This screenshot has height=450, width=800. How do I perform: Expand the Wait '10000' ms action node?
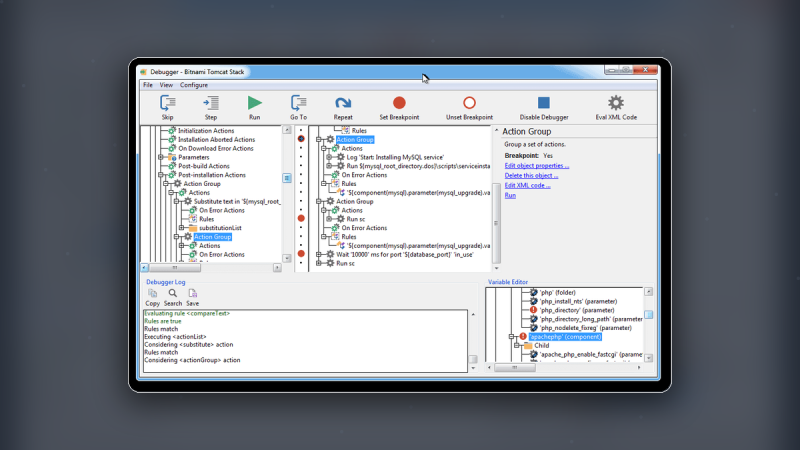pyautogui.click(x=319, y=255)
